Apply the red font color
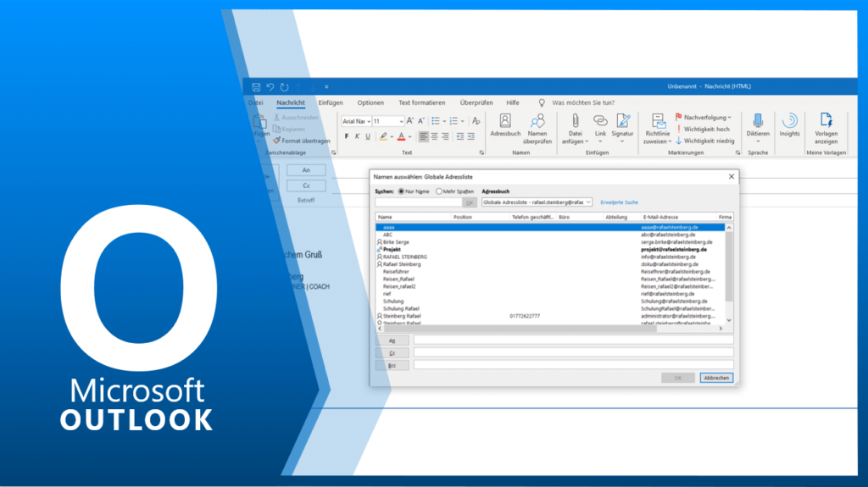 pyautogui.click(x=401, y=136)
